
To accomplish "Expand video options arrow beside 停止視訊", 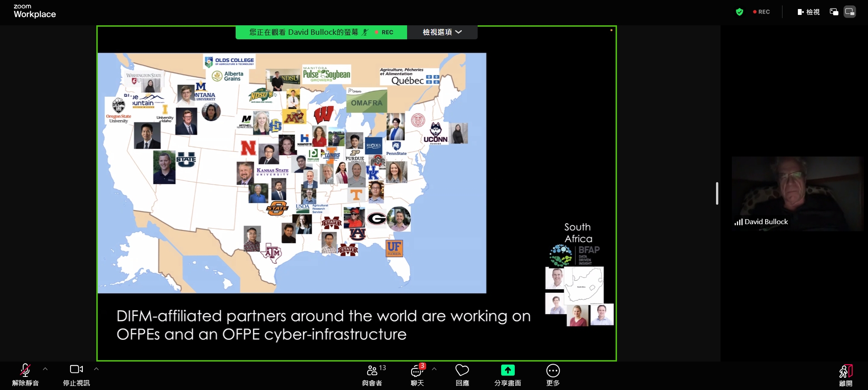I will (96, 369).
